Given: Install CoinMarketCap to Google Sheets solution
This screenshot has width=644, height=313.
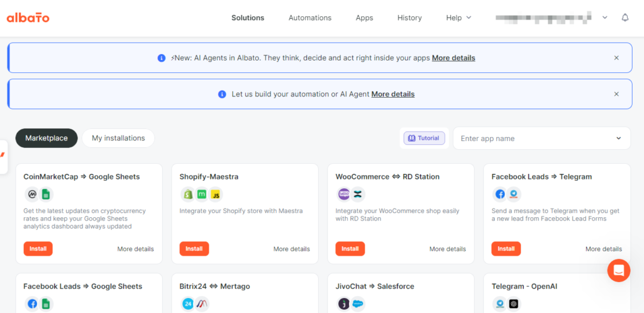Looking at the screenshot, I should click(38, 249).
